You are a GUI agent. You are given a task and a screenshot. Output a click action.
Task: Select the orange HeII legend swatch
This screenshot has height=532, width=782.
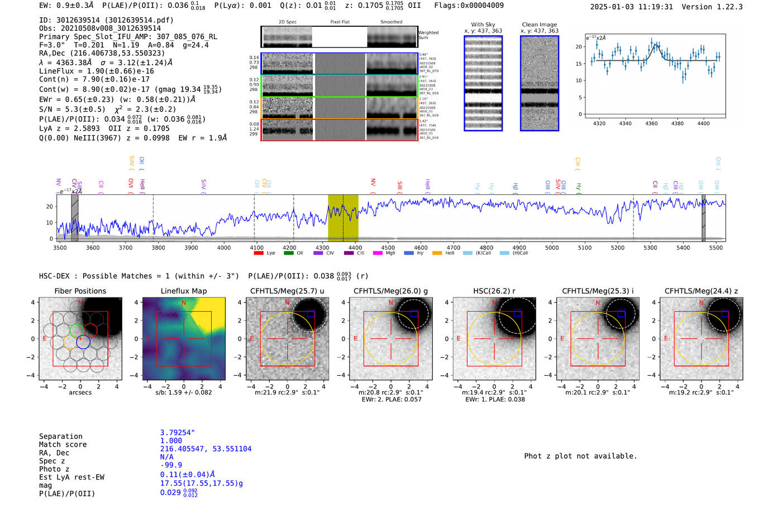[437, 253]
